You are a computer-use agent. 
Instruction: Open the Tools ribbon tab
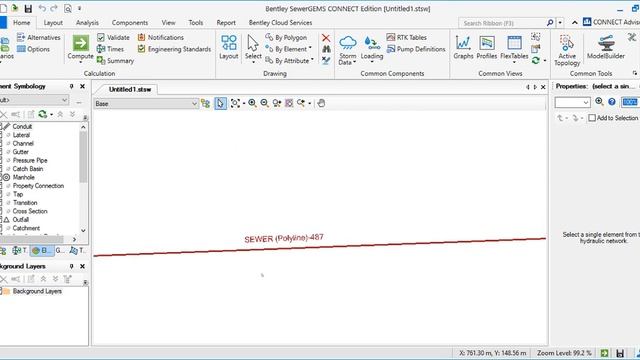tap(196, 23)
